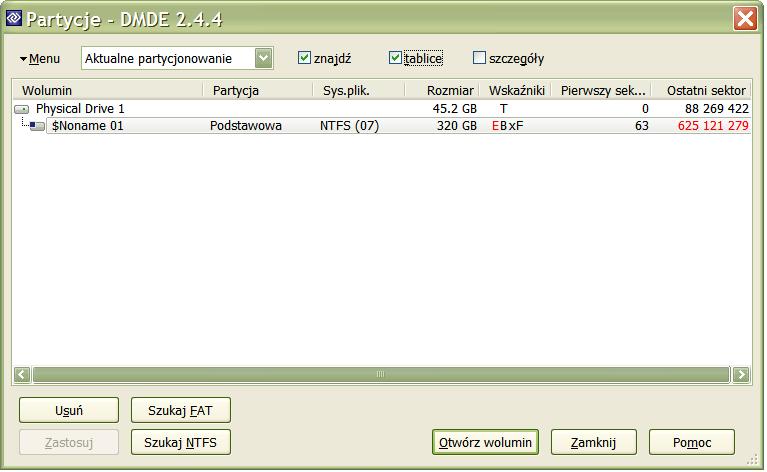Click the DMDE application icon in title bar
Screen dimensions: 767x472
pos(14,19)
